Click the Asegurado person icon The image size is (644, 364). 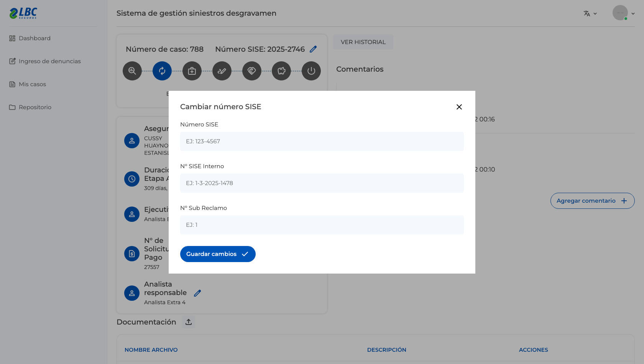(x=132, y=141)
